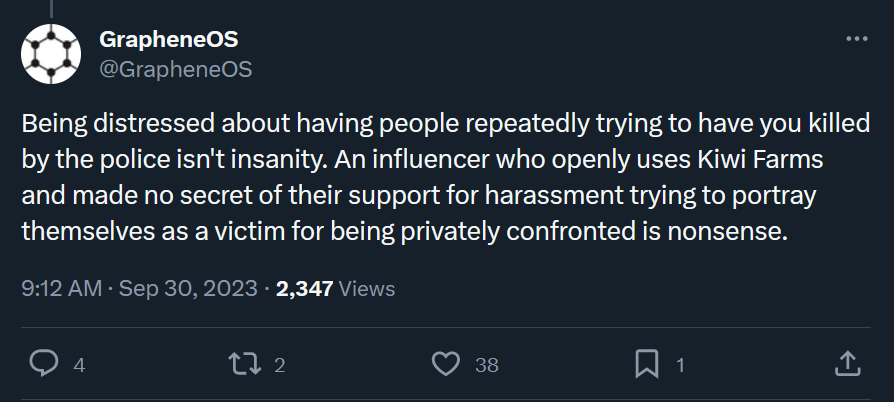Open the @GrapheneOS handle link
The width and height of the screenshot is (894, 402).
176,69
